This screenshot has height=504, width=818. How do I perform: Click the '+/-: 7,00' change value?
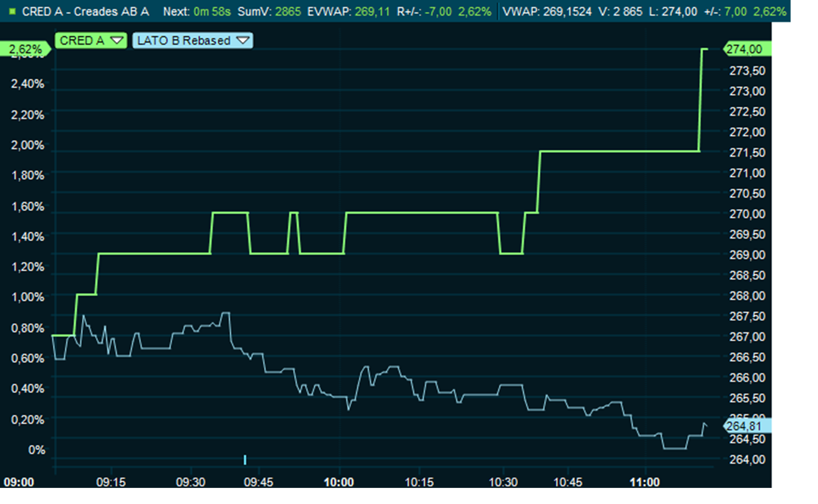(726, 12)
